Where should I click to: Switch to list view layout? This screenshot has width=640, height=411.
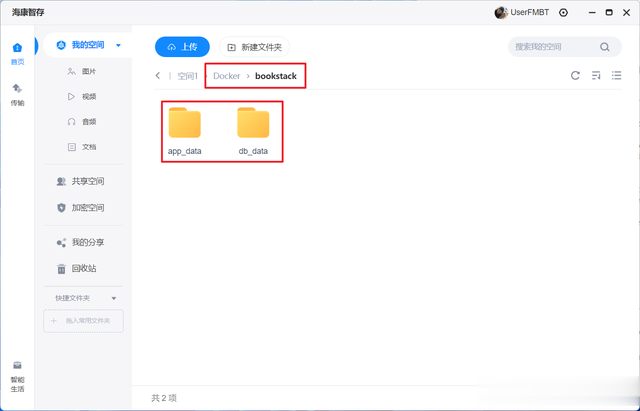click(x=616, y=76)
